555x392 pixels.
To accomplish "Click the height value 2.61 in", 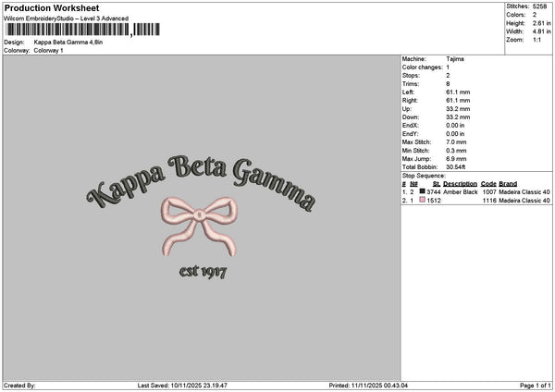I will [541, 23].
